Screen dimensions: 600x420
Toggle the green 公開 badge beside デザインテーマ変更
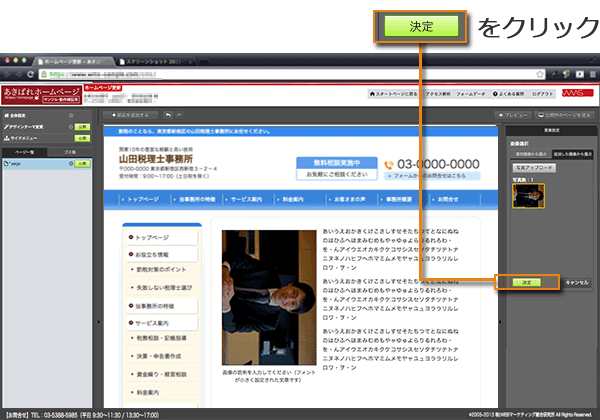[x=81, y=128]
